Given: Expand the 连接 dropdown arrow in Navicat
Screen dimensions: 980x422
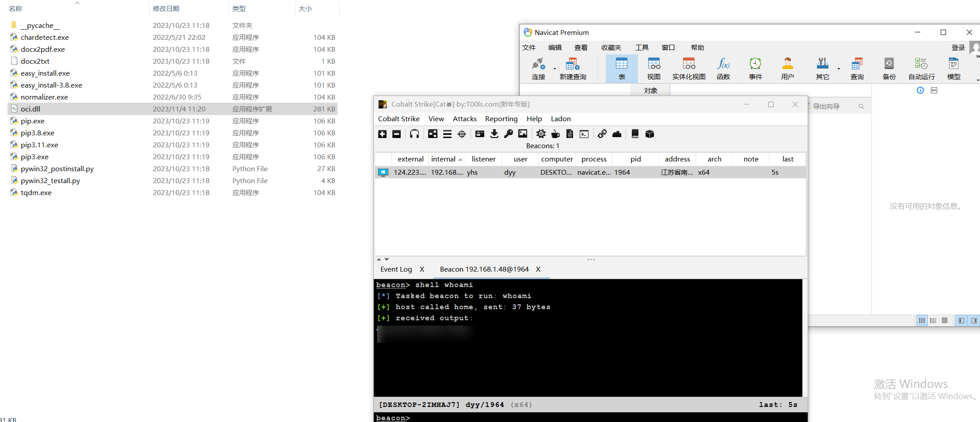Looking at the screenshot, I should pyautogui.click(x=555, y=69).
